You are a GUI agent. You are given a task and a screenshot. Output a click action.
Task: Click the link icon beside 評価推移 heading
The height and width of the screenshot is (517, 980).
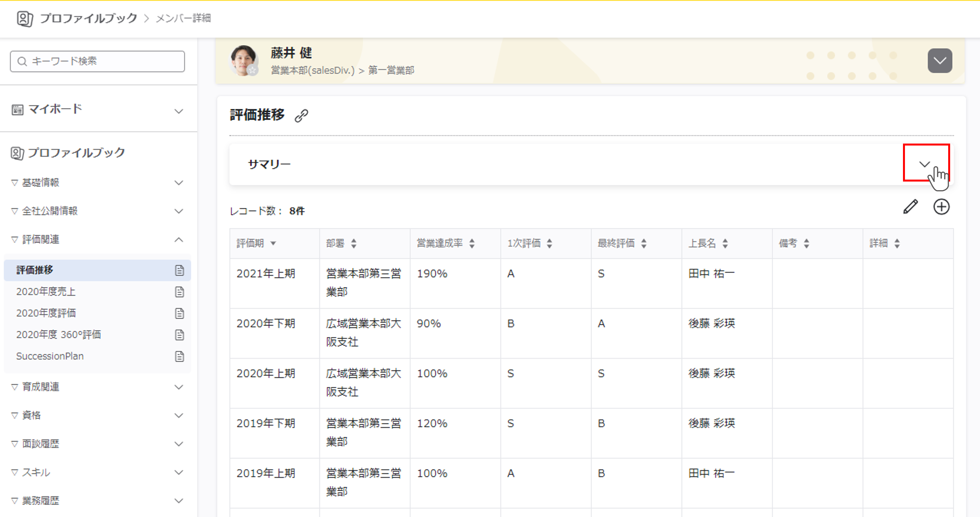click(301, 115)
